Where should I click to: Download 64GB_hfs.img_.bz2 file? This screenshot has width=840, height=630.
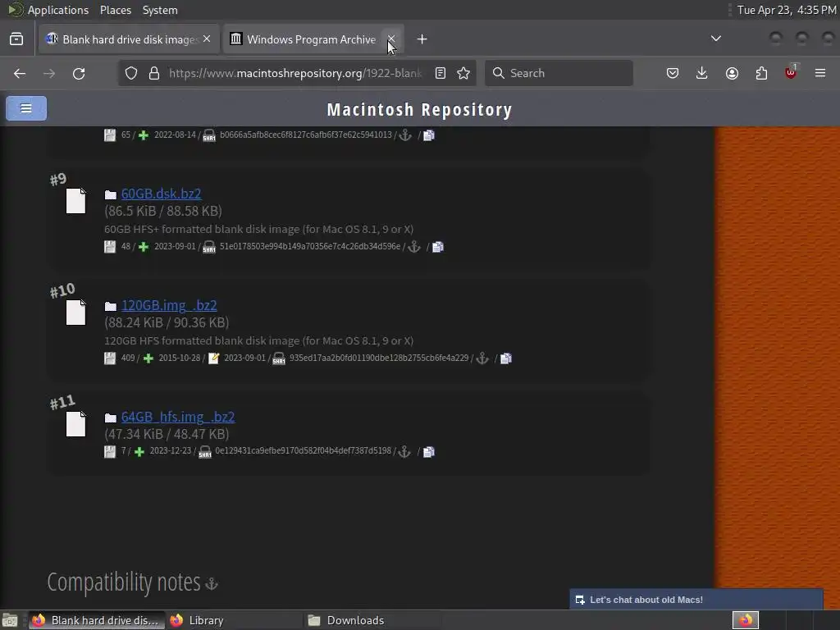point(178,416)
